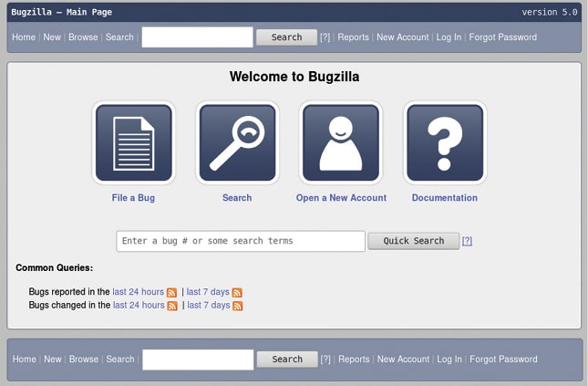Click the magnifying glass Search icon
Viewport: 588px width, 386px height.
click(x=237, y=142)
